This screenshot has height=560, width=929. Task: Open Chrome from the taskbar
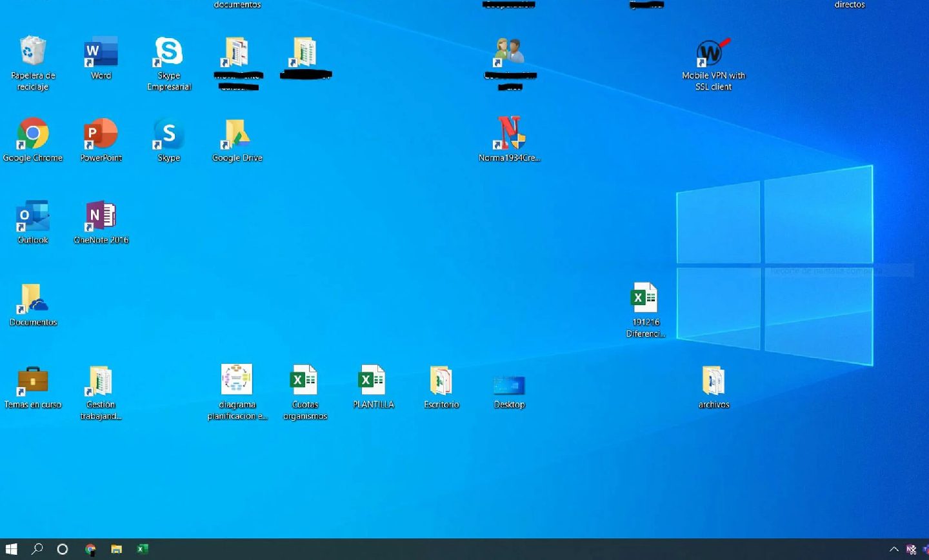click(90, 549)
